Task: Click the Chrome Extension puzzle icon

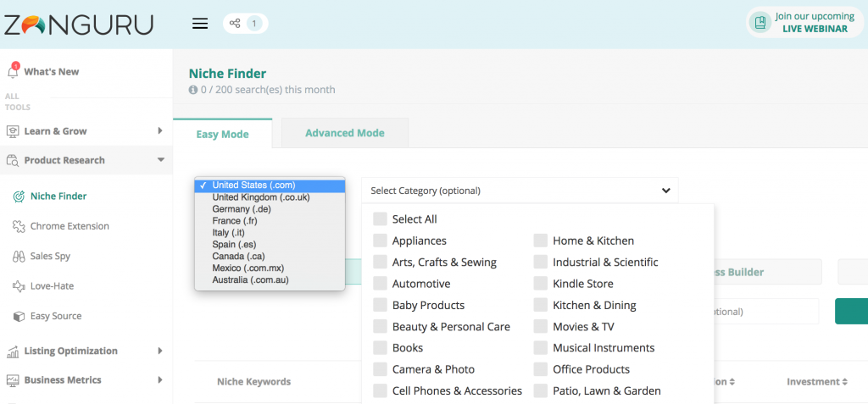Action: click(x=19, y=226)
